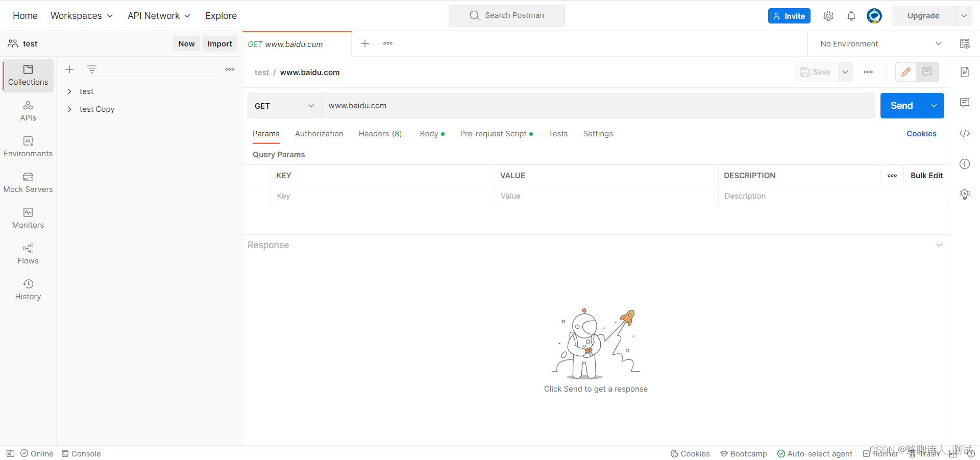The width and height of the screenshot is (980, 460).
Task: Open request more actions next to Save
Action: point(868,72)
